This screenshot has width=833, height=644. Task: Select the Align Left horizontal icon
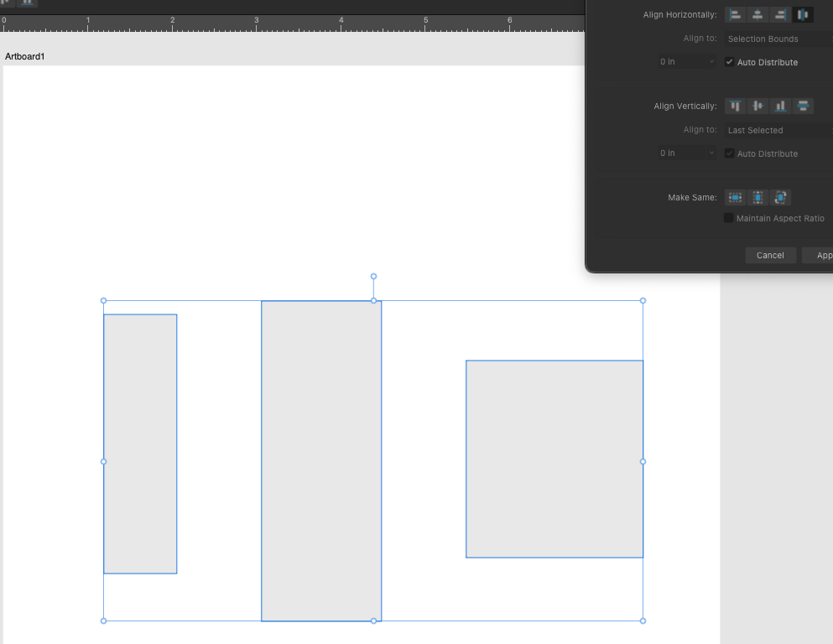736,14
